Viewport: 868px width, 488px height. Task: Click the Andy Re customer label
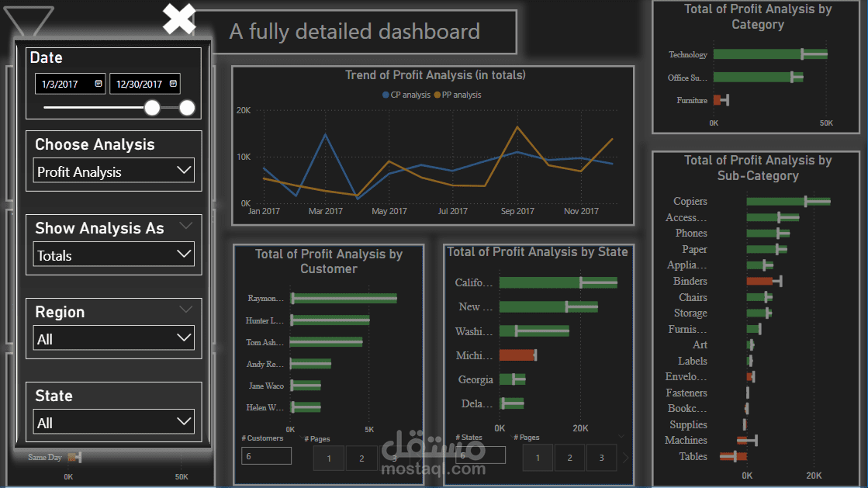coord(265,364)
